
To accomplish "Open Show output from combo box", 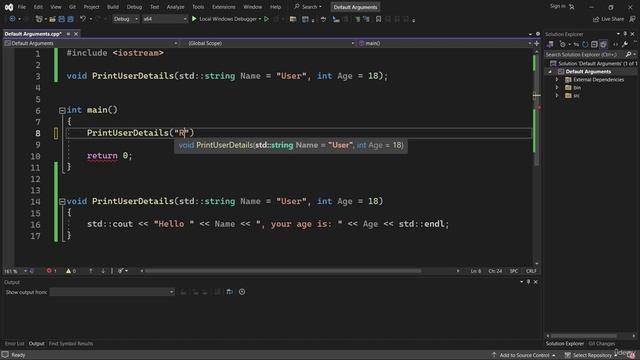I will (x=112, y=292).
